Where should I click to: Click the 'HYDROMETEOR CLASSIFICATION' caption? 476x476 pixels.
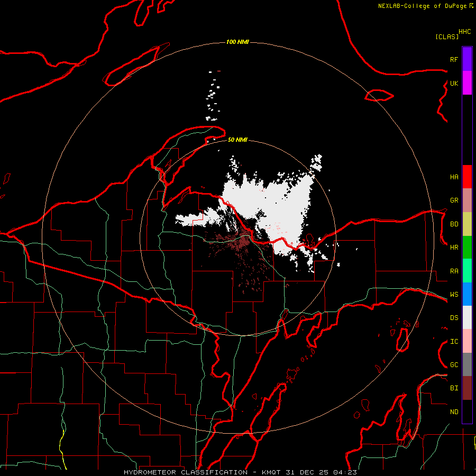click(186, 472)
